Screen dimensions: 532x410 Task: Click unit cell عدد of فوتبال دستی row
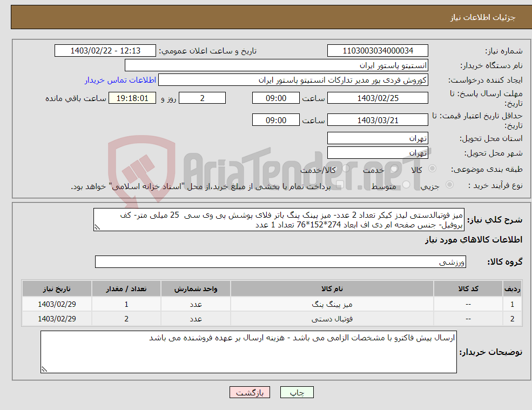[x=196, y=319]
